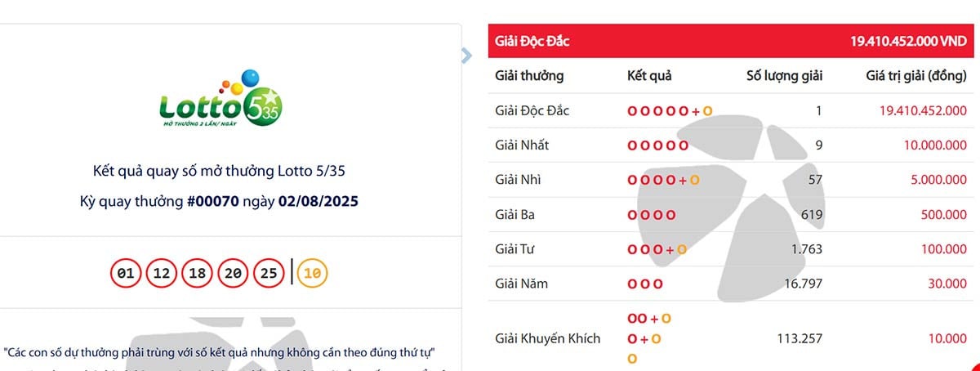Click the draw number #00070 text
Viewport: 980px width, 371px height.
(x=213, y=201)
